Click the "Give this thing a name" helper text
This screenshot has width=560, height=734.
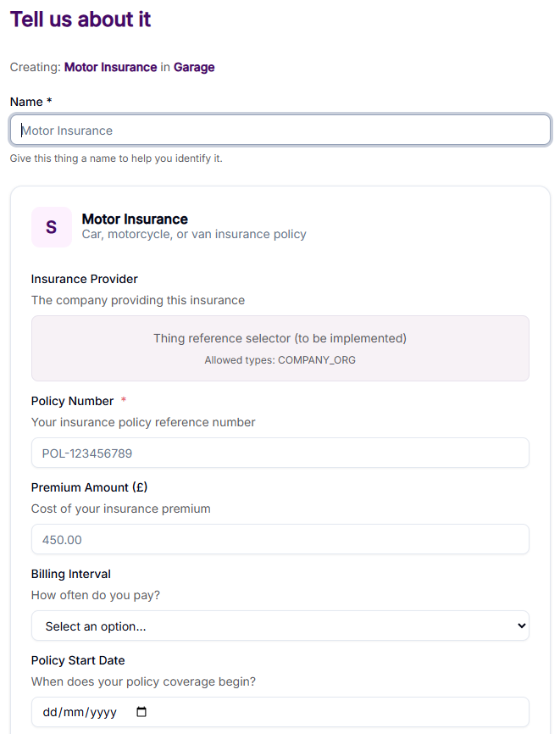pos(115,158)
